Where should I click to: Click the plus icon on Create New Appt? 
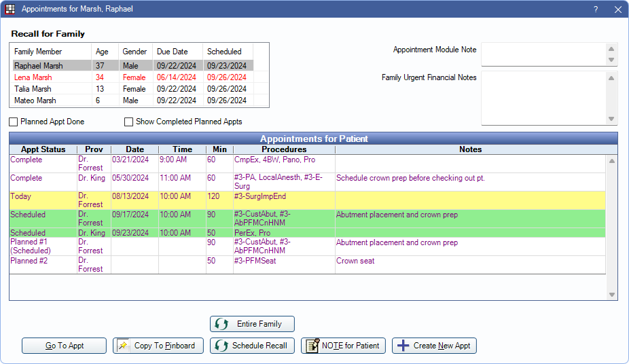coord(403,346)
